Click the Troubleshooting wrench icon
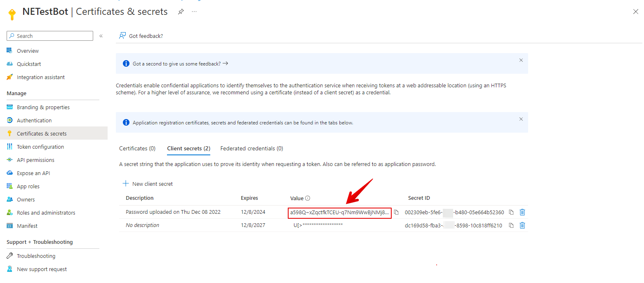The height and width of the screenshot is (283, 644). [x=9, y=256]
